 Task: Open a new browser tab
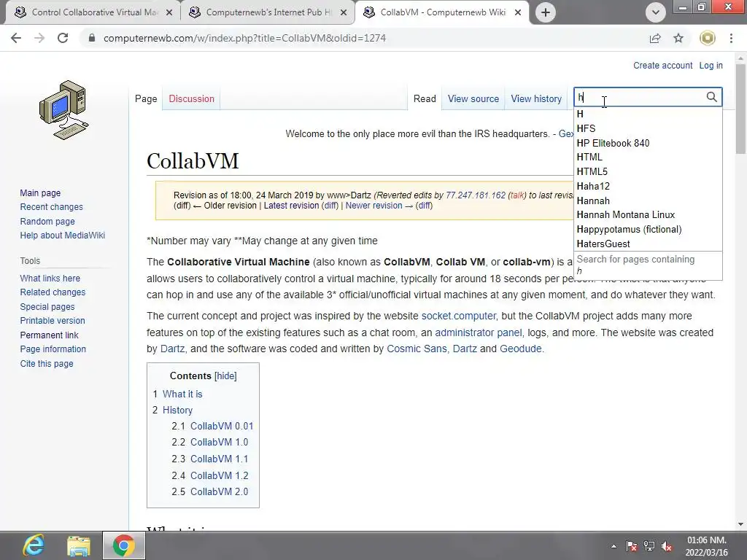[546, 12]
